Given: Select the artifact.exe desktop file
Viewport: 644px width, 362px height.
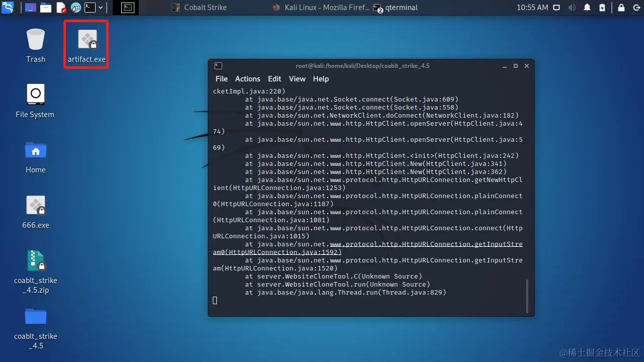Looking at the screenshot, I should (x=87, y=46).
